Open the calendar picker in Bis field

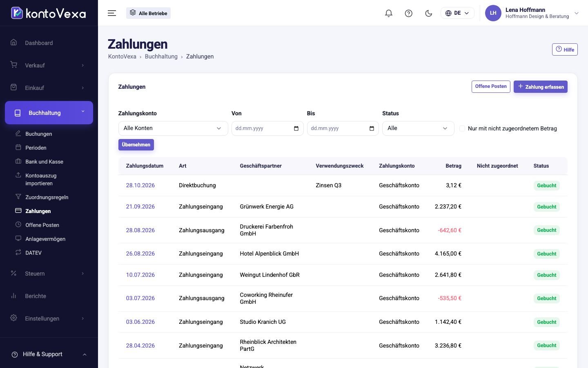click(372, 128)
